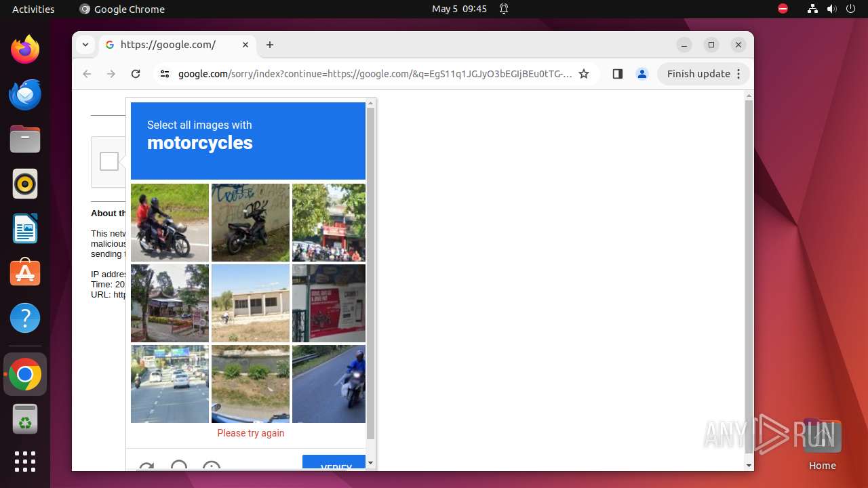
Task: Open Chrome profile avatar
Action: click(642, 74)
